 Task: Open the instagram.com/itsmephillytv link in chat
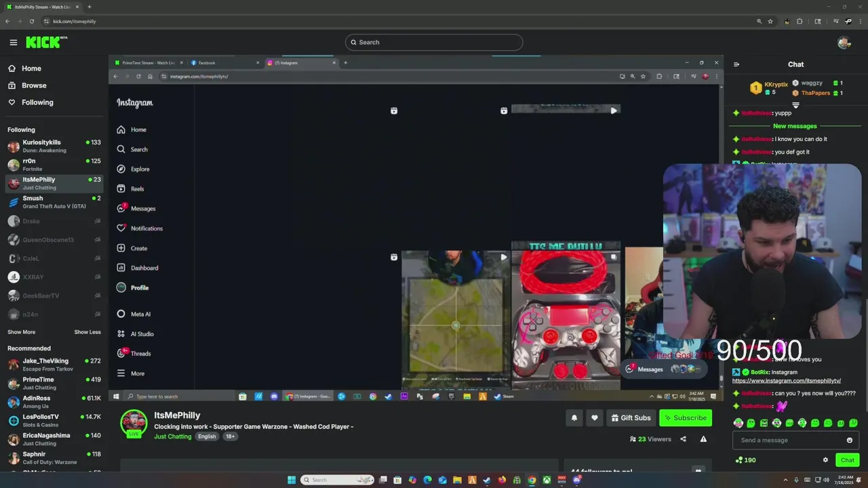(787, 381)
